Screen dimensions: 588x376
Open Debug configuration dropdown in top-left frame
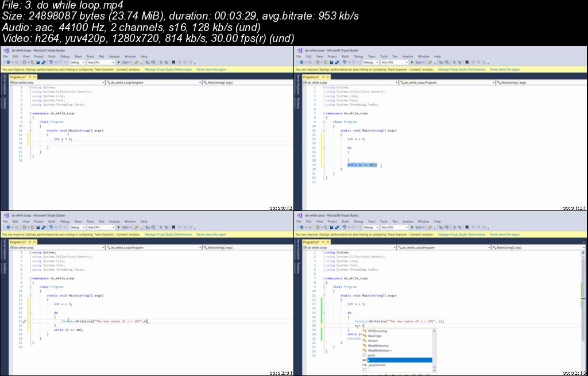78,62
